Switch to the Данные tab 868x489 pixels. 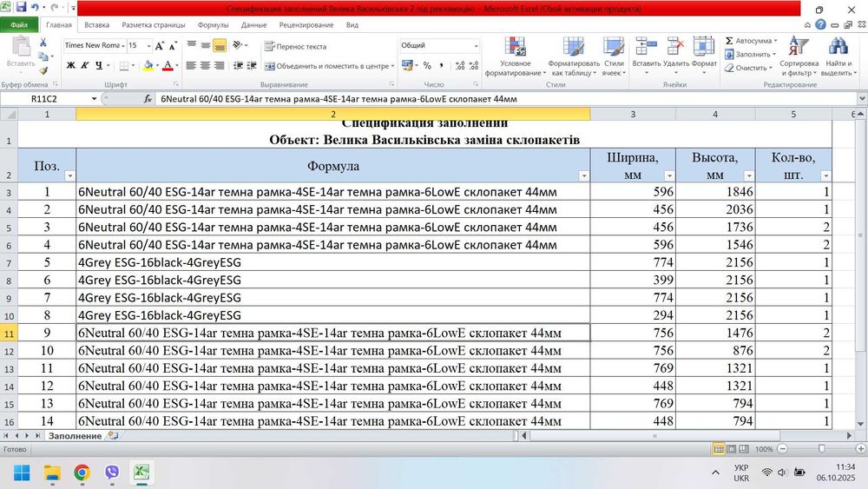pyautogui.click(x=254, y=25)
